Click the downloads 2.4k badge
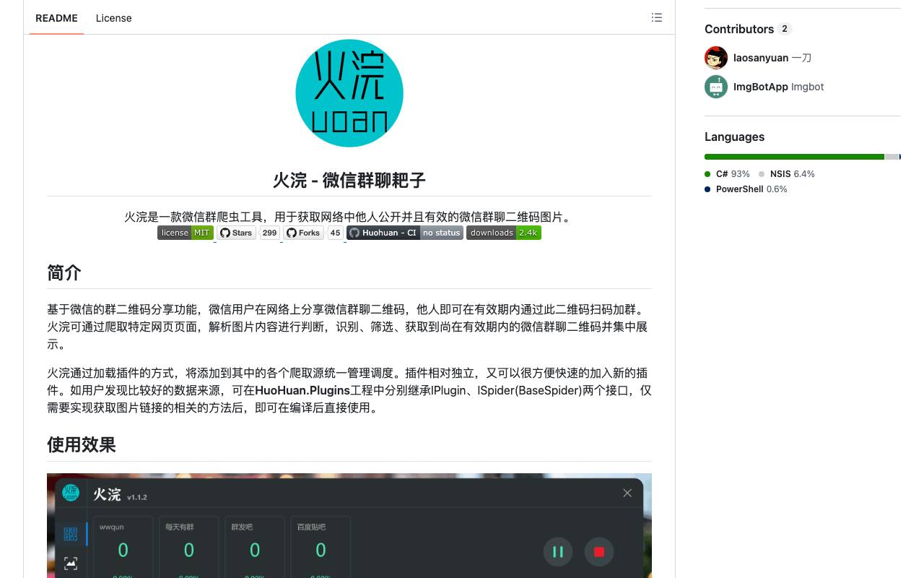Image resolution: width=924 pixels, height=578 pixels. 504,233
